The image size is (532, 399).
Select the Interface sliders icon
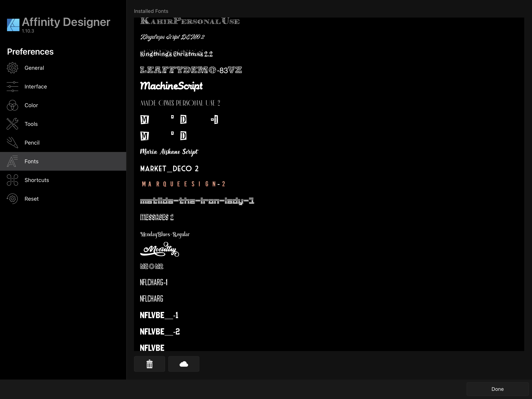click(x=12, y=87)
